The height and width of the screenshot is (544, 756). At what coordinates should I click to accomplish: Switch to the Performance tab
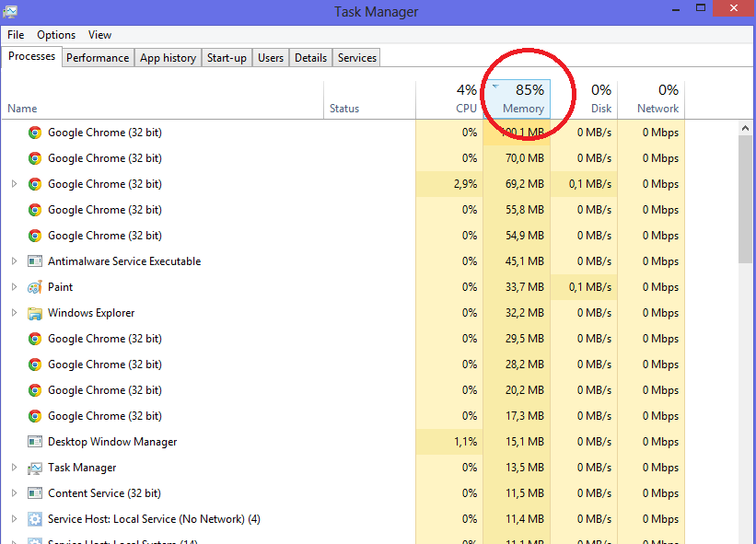coord(98,58)
